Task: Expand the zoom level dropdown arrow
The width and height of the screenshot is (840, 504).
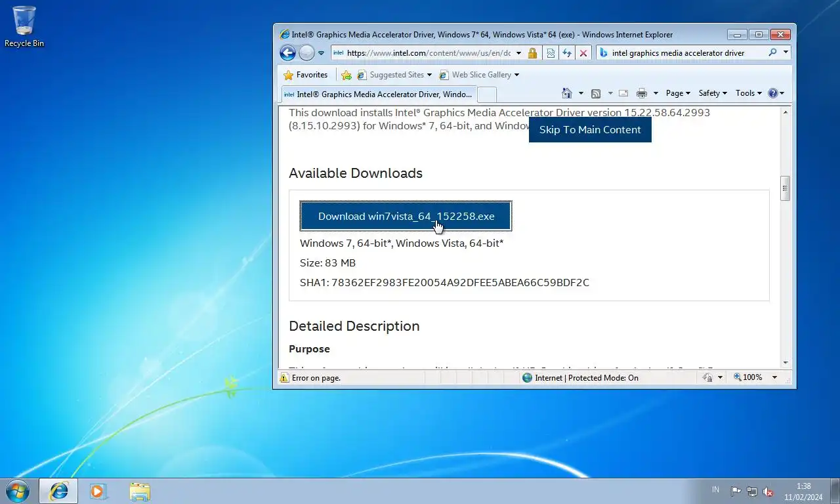Action: point(774,378)
